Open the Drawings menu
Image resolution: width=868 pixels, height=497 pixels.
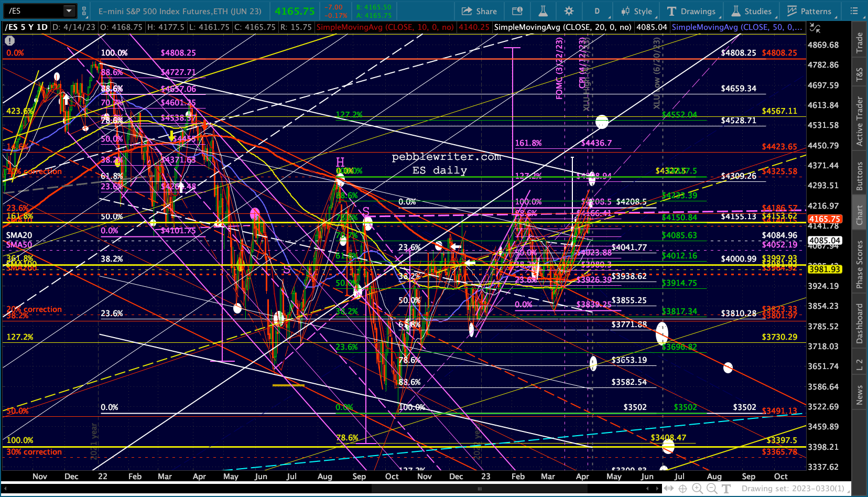(691, 11)
